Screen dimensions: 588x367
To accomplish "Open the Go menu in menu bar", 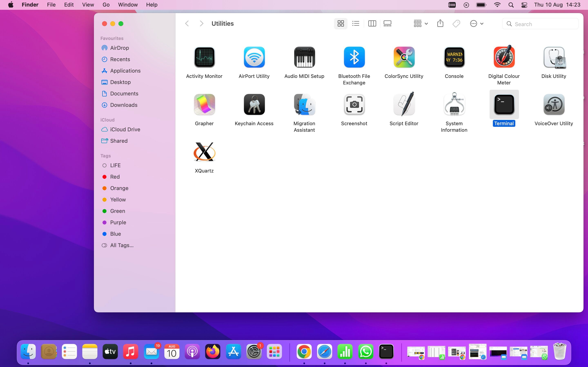I will [x=106, y=5].
